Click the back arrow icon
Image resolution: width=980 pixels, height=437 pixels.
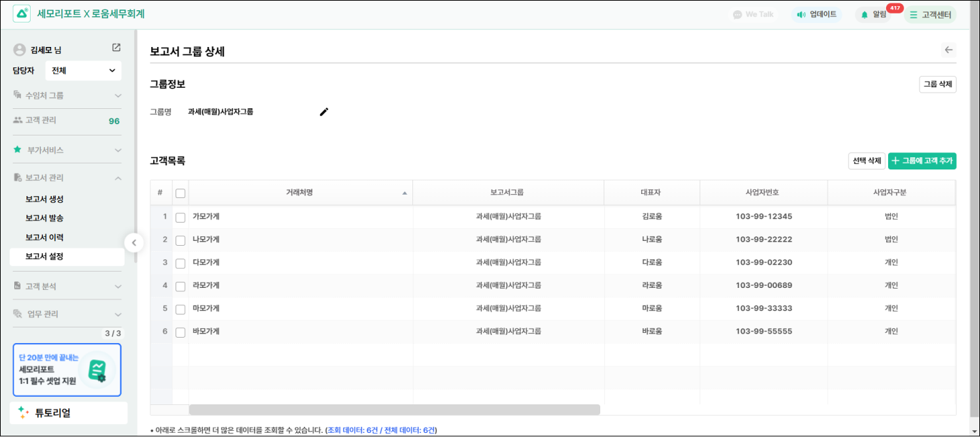(949, 50)
